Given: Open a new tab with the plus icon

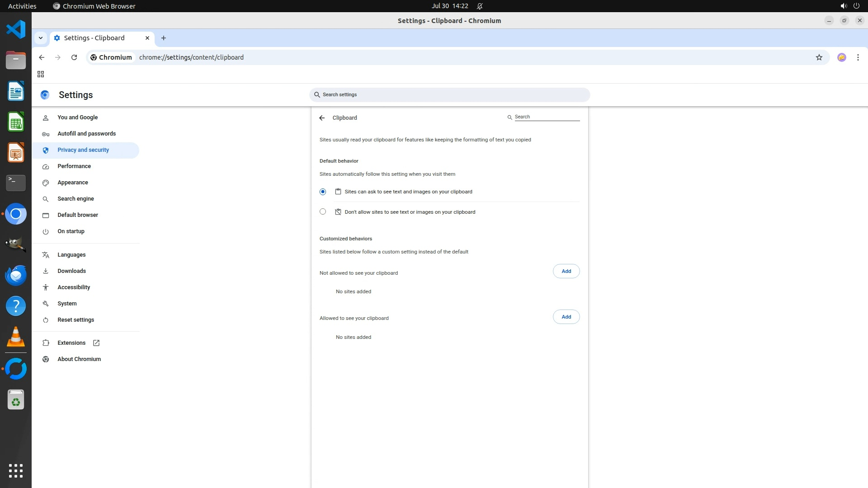Looking at the screenshot, I should coord(164,38).
